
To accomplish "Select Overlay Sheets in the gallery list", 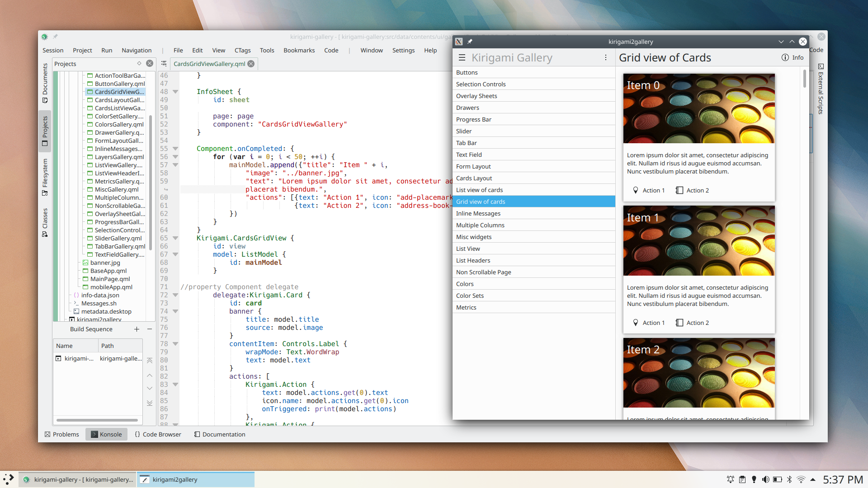I will [534, 96].
